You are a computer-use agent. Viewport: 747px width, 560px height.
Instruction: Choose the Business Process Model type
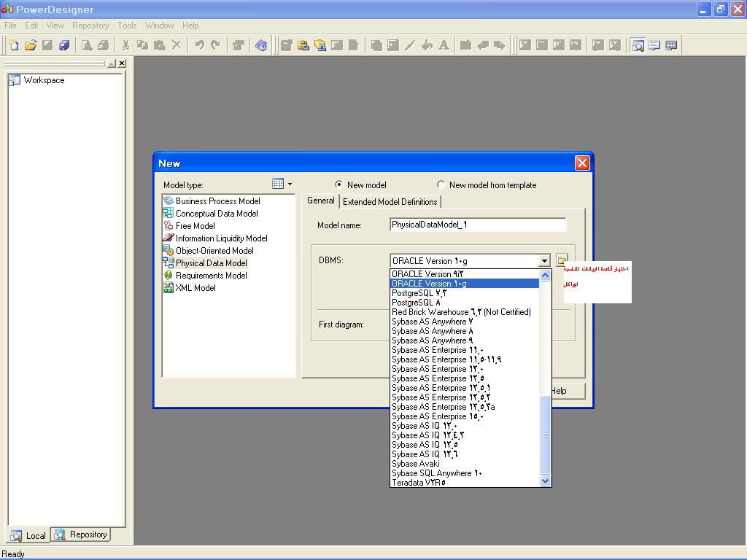tap(217, 201)
